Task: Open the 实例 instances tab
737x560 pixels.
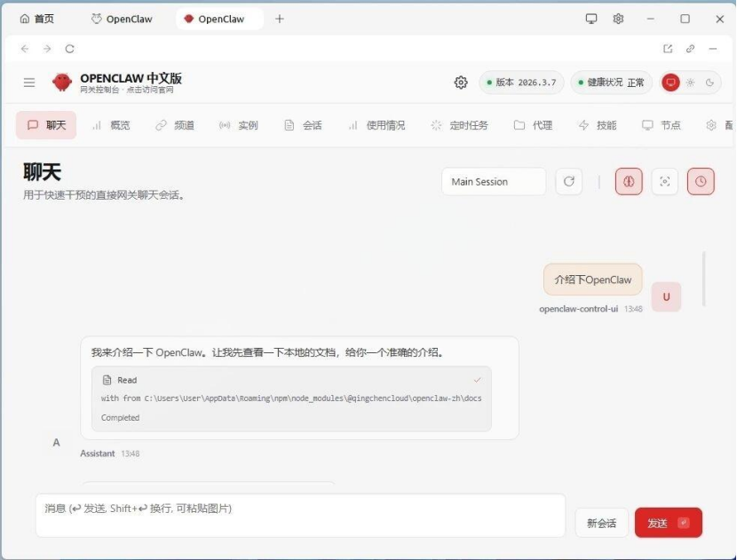Action: pos(239,125)
